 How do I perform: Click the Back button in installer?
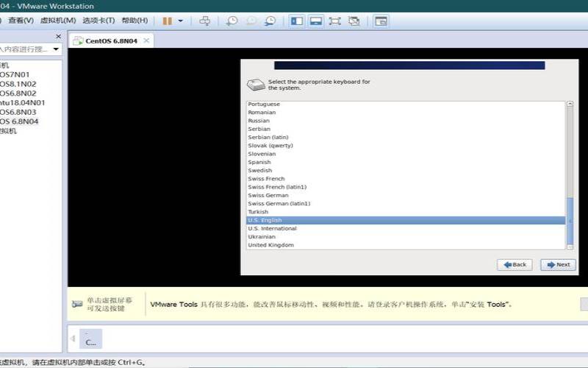click(514, 265)
